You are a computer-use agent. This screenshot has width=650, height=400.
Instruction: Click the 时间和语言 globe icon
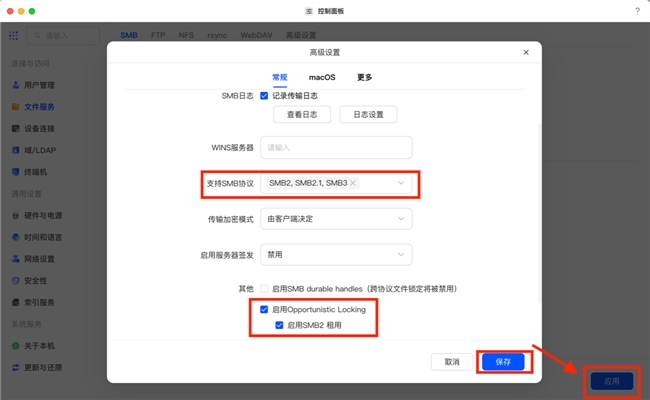16,237
